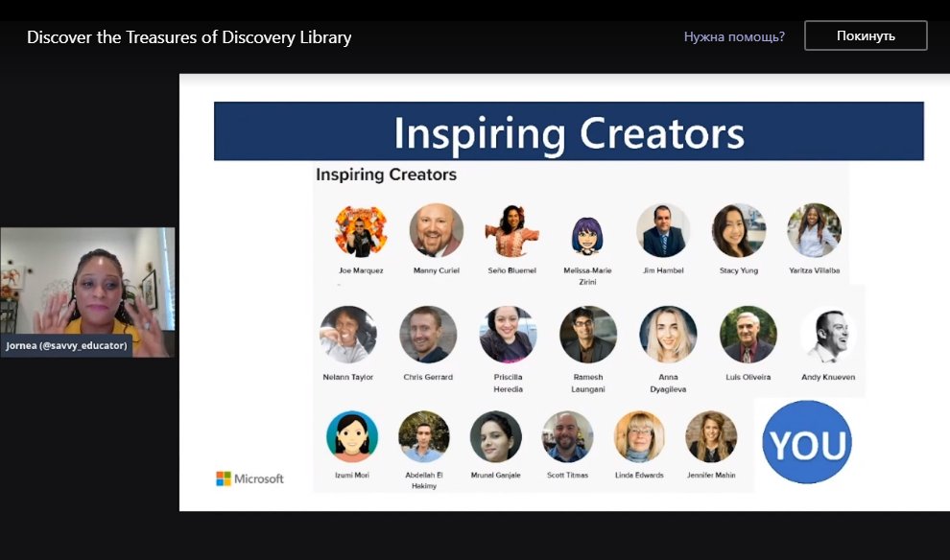Click Jim Hambel's avatar
950x560 pixels.
[x=663, y=231]
